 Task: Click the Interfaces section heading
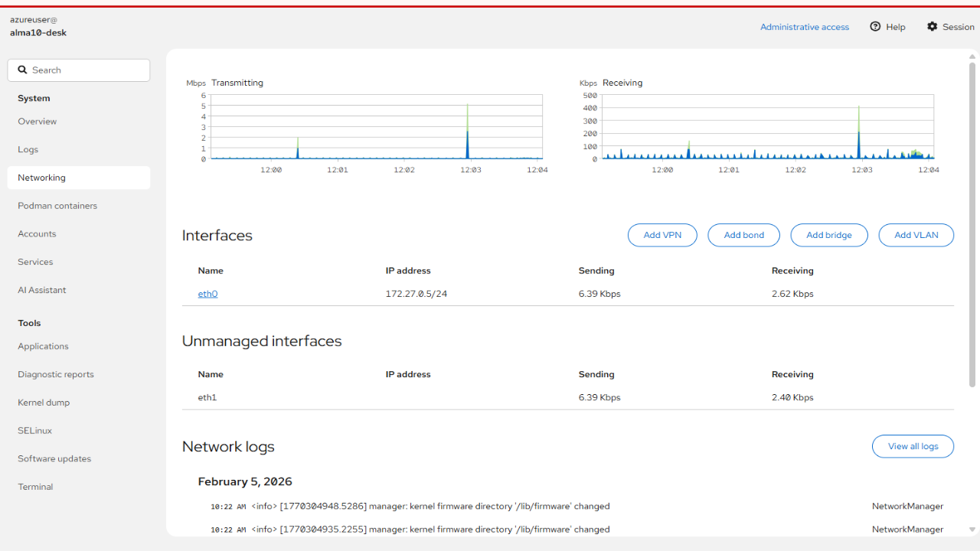click(217, 236)
